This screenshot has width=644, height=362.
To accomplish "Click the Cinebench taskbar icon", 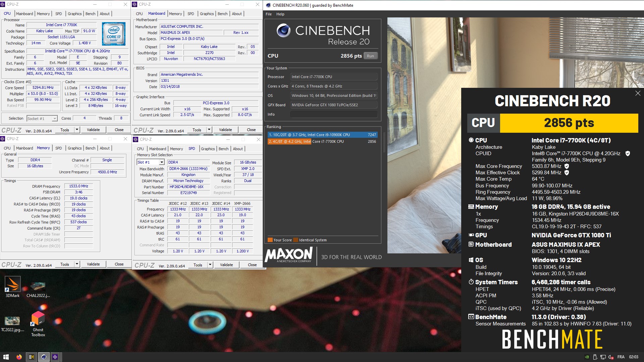I will tap(43, 357).
